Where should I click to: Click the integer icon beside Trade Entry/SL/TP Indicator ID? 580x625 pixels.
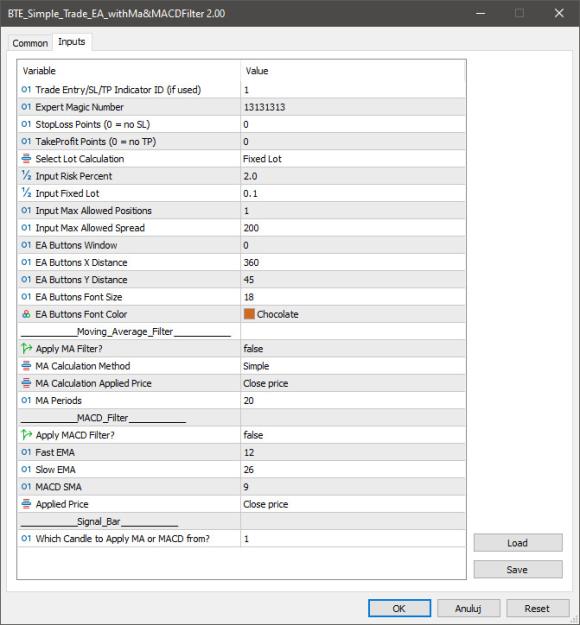[26, 90]
